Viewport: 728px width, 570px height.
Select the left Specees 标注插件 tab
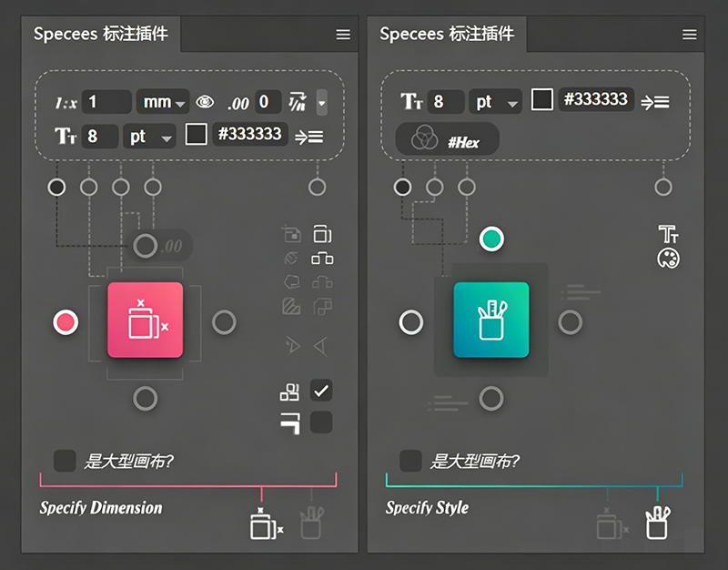pyautogui.click(x=101, y=34)
